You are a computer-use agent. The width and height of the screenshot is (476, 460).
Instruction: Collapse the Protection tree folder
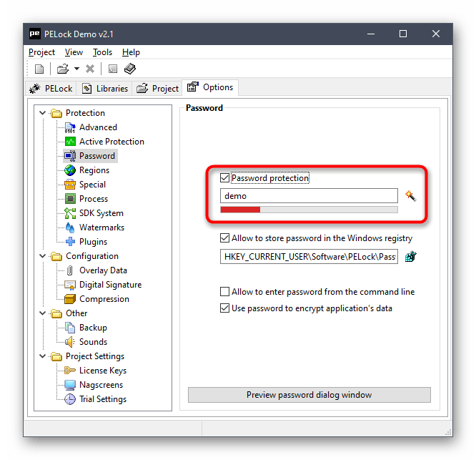point(42,113)
